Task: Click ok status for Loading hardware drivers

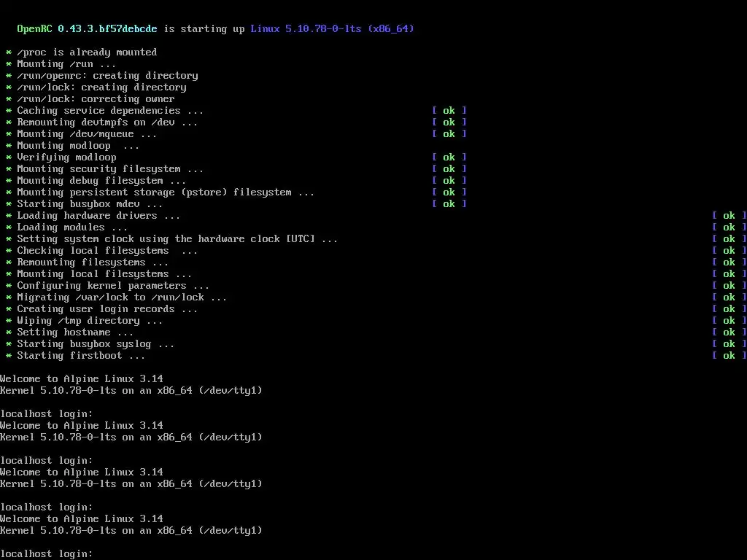Action: [729, 216]
